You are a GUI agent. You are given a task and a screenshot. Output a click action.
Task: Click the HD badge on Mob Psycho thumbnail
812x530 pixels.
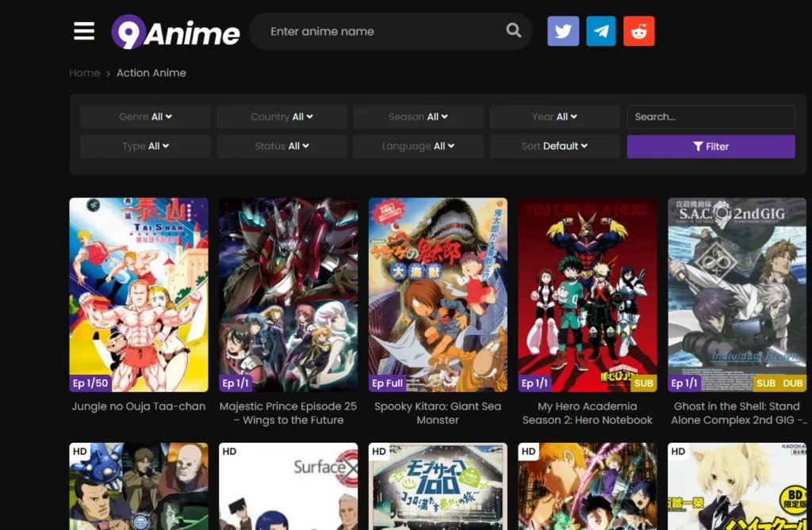(x=381, y=451)
